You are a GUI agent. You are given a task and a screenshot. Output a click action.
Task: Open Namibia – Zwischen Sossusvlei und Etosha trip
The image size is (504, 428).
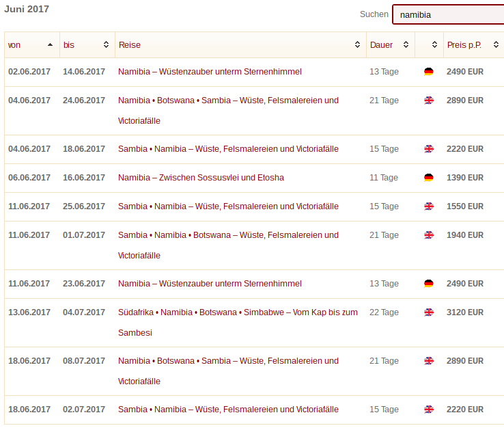tap(201, 178)
